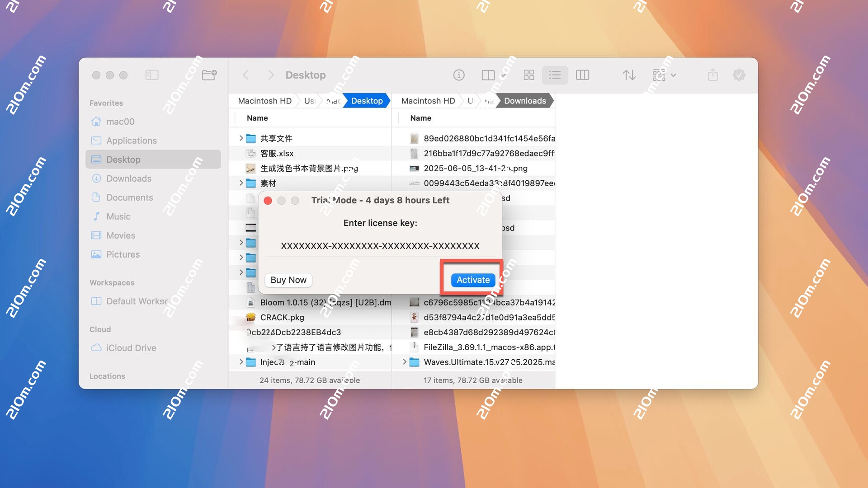Select the list view toggle

pyautogui.click(x=555, y=75)
